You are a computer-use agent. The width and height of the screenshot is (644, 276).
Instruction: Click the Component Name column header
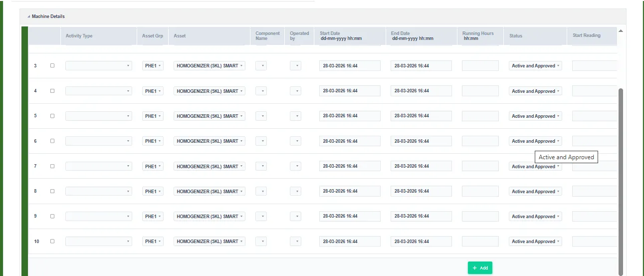point(267,35)
